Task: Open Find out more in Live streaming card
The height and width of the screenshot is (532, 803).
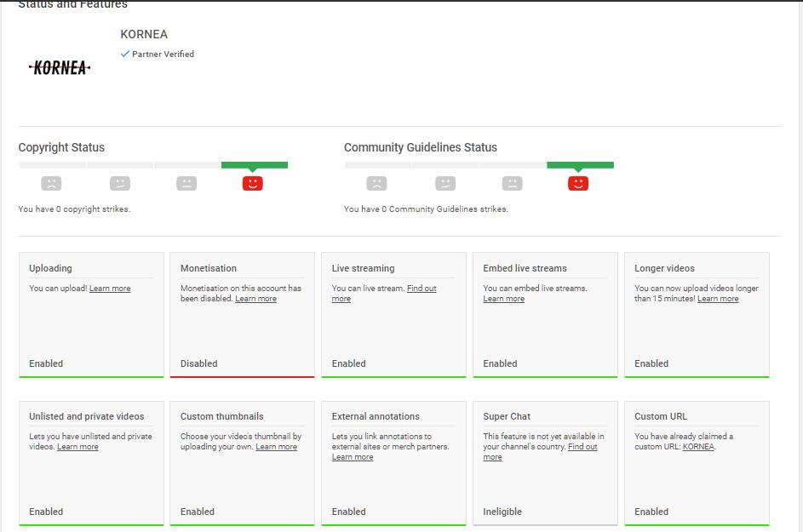Action: tap(422, 289)
